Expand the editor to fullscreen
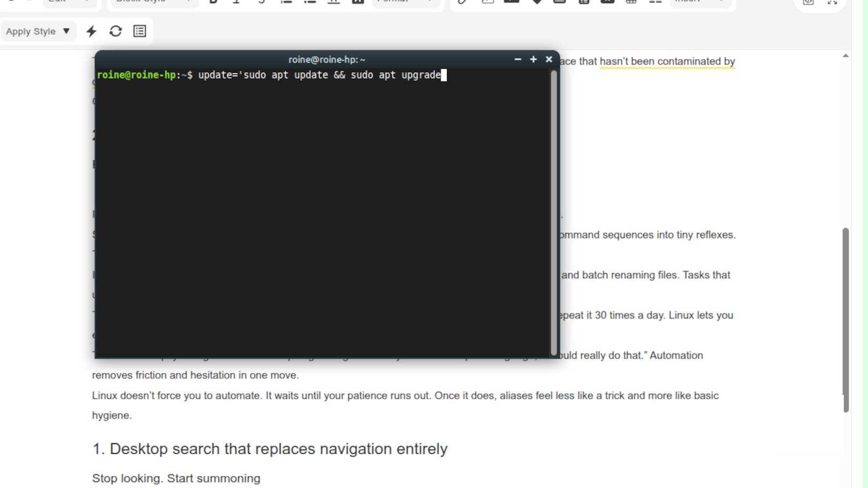The width and height of the screenshot is (868, 488). pos(831,2)
